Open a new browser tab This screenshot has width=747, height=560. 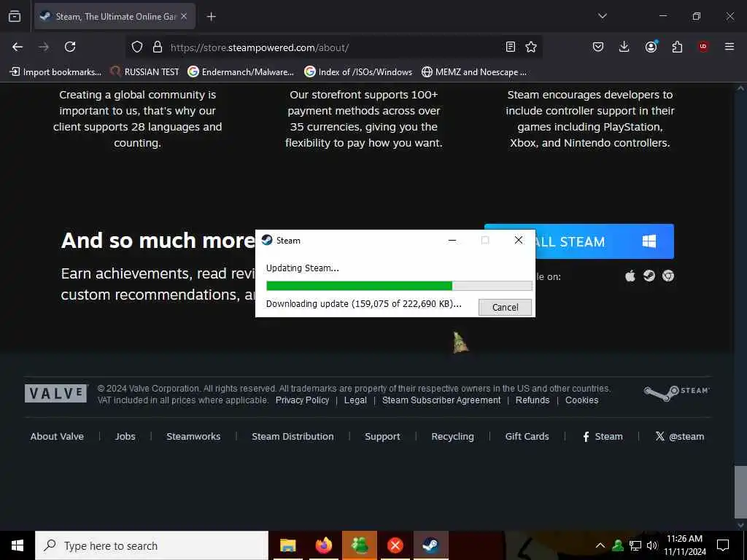(x=212, y=17)
